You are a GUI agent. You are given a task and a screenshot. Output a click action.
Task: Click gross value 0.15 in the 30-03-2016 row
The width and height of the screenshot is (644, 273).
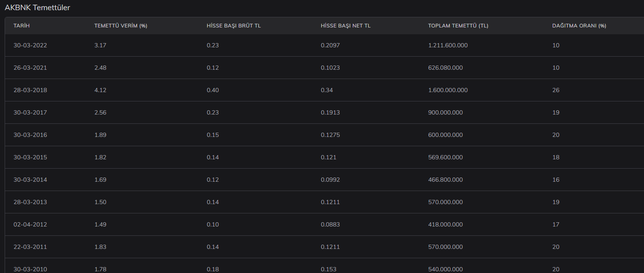coord(213,135)
